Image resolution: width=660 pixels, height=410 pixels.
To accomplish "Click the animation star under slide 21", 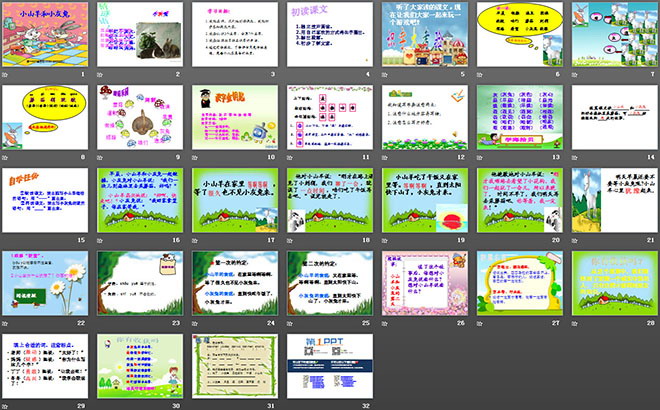I will coord(575,240).
